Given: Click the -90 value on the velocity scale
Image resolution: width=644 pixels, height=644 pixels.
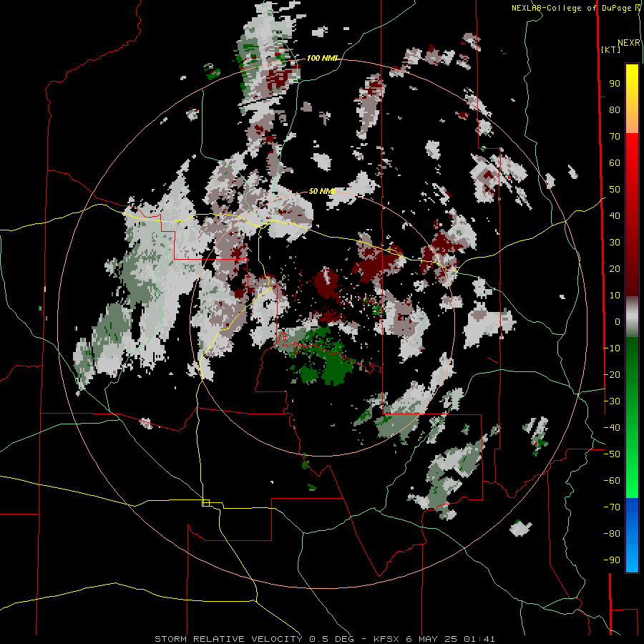Looking at the screenshot, I should point(612,560).
